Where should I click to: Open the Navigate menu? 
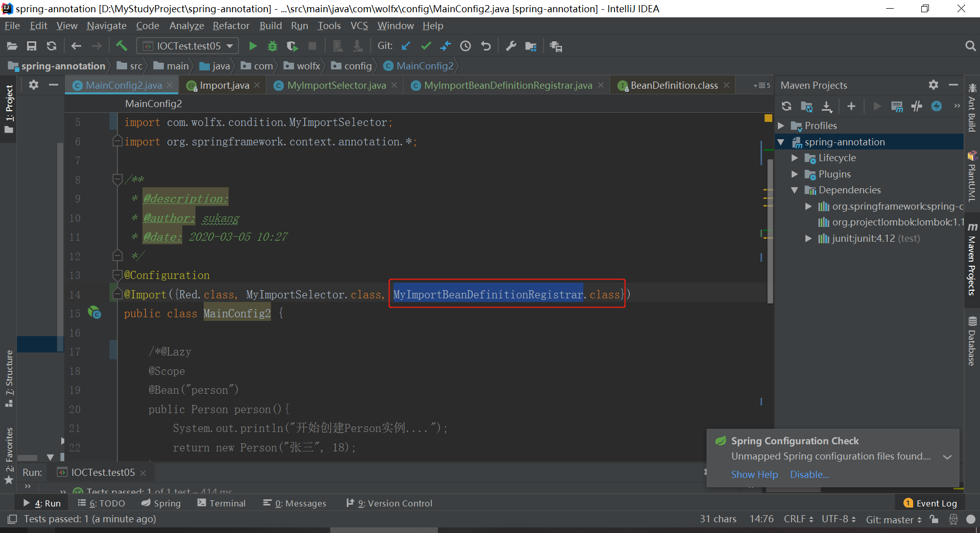pos(106,26)
